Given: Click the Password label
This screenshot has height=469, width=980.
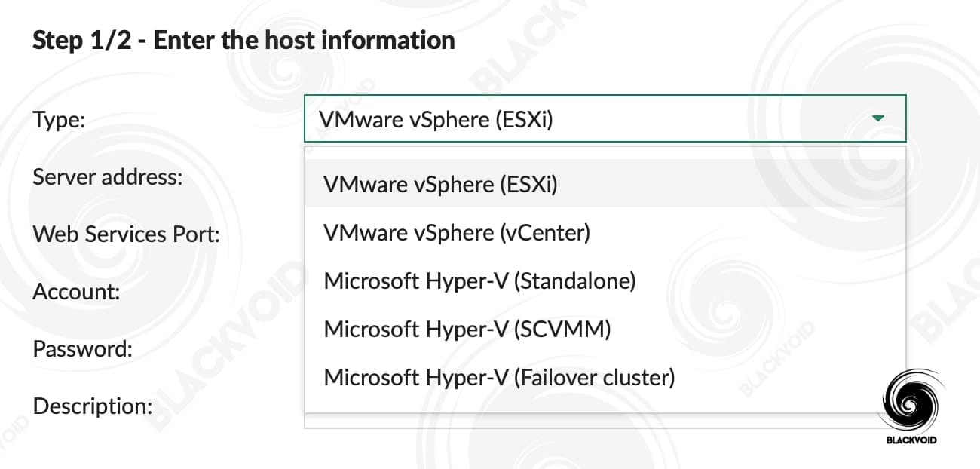Looking at the screenshot, I should (83, 349).
